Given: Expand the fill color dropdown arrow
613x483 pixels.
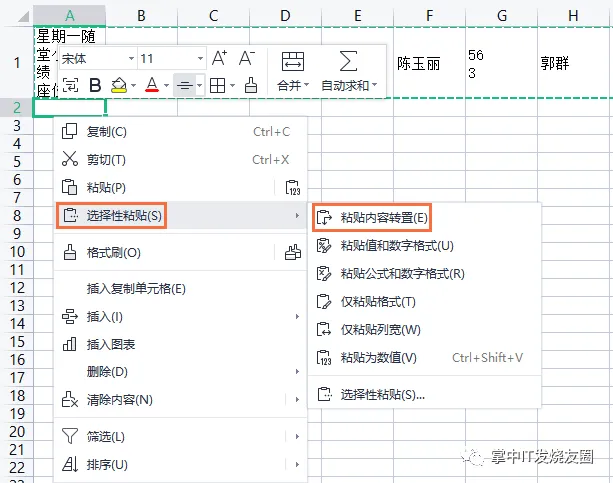Looking at the screenshot, I should 134,86.
